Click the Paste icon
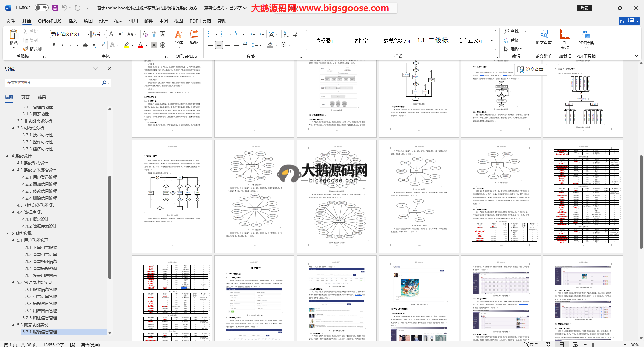Viewport: 644px width, 347px height. coord(14,34)
